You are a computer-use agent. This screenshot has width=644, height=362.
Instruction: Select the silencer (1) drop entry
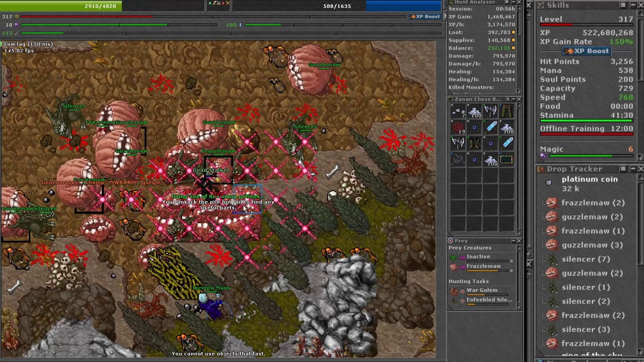[586, 287]
